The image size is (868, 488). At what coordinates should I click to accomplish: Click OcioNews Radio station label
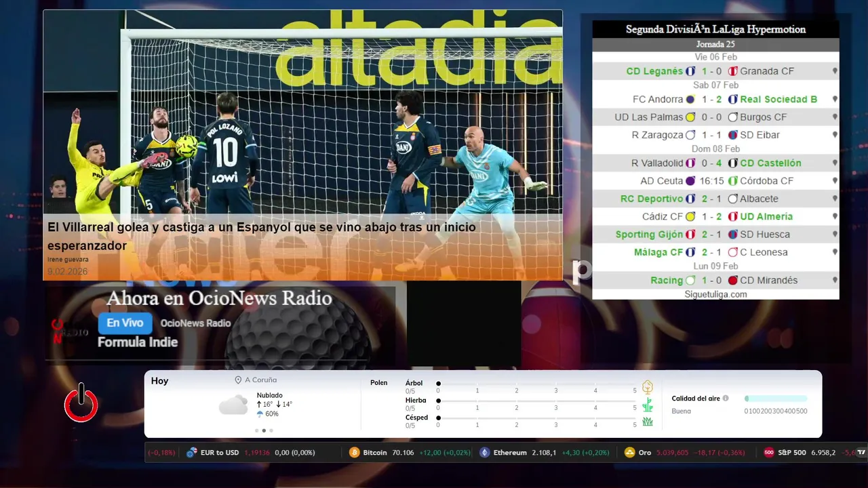[x=195, y=323]
